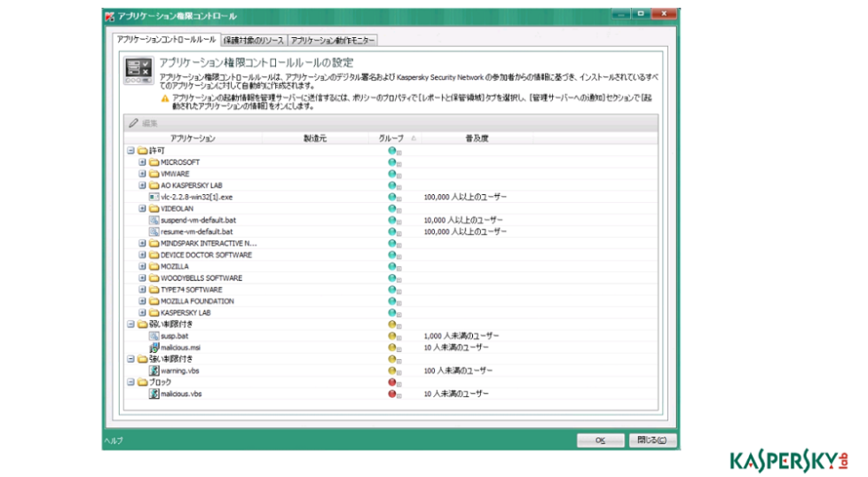The image size is (868, 477).
Task: Sort by アプリケーション column header
Action: point(193,138)
